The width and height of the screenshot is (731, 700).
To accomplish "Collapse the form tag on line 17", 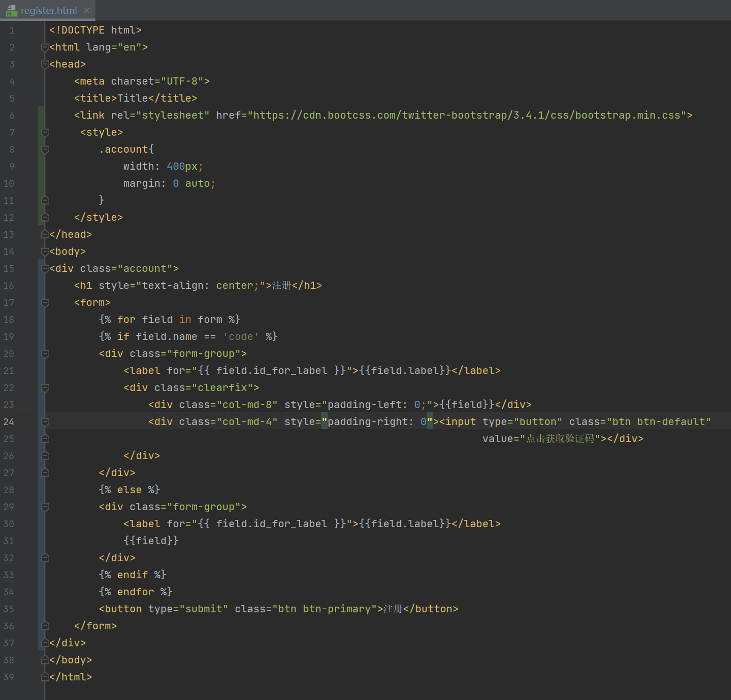I will pyautogui.click(x=45, y=303).
